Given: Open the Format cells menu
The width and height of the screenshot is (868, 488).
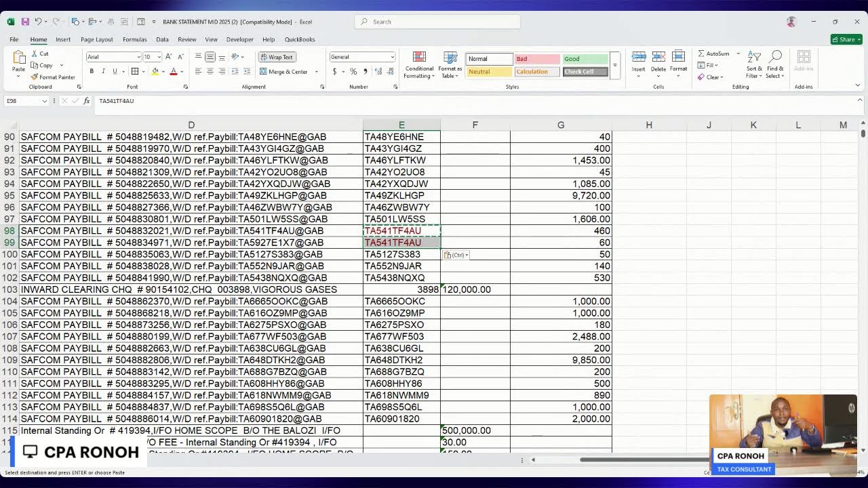Looking at the screenshot, I should pos(679,64).
